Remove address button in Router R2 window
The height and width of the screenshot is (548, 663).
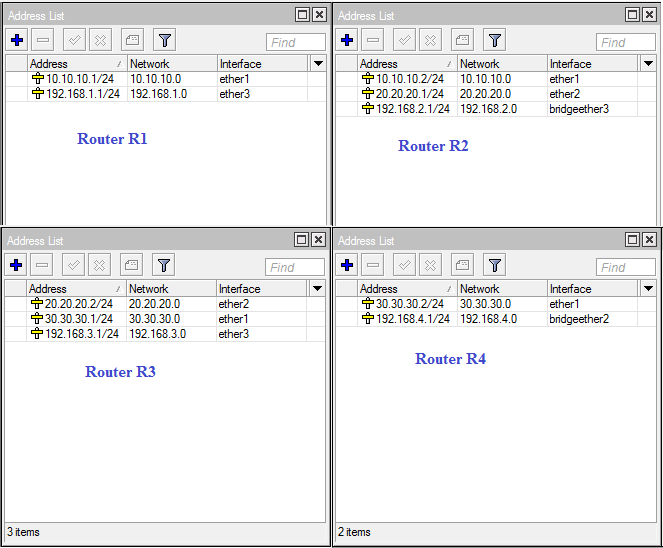point(373,40)
